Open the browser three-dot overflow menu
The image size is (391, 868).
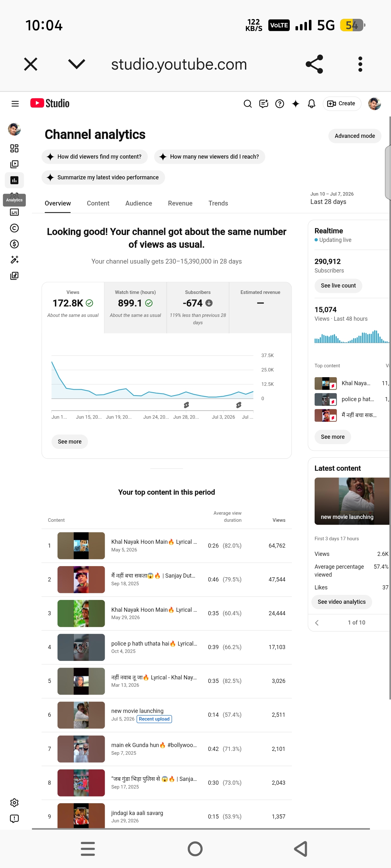pos(360,64)
